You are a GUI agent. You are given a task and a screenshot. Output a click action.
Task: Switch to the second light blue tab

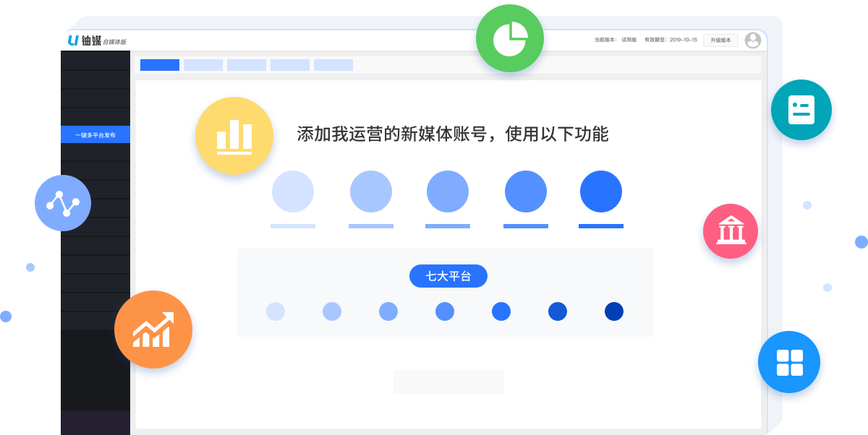(x=203, y=65)
